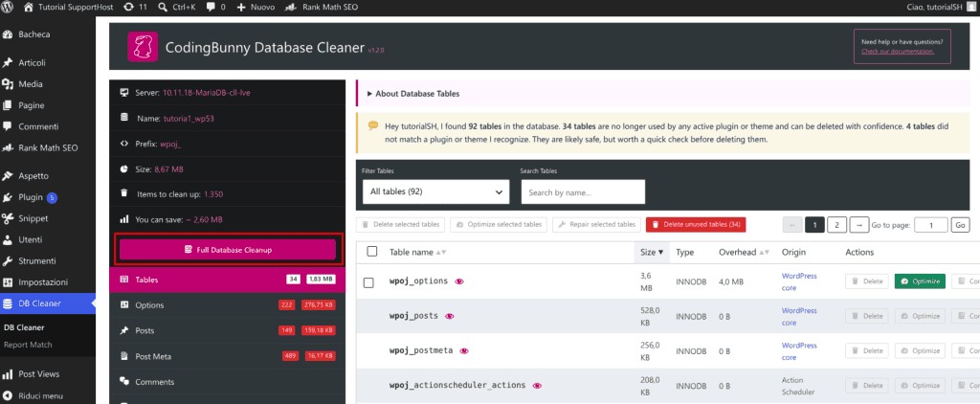Open the Ciao, tutorialSH account menu

click(943, 8)
